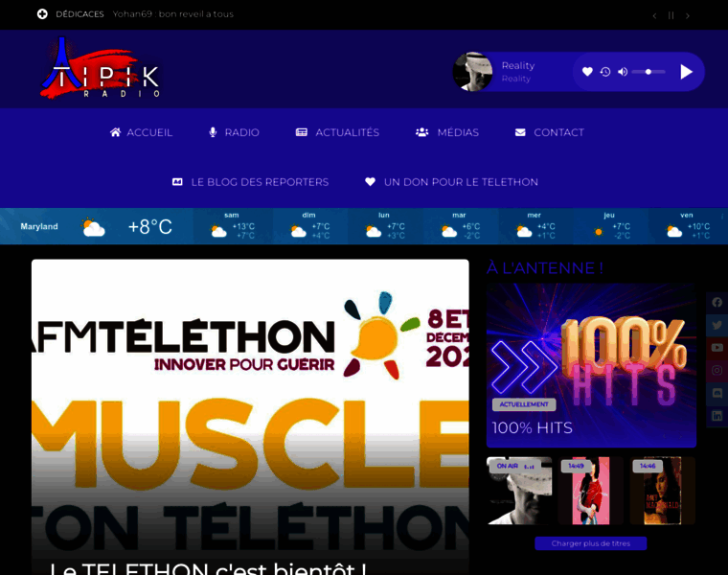This screenshot has height=575, width=728.
Task: Open the track played at 14:46
Action: pyautogui.click(x=663, y=491)
